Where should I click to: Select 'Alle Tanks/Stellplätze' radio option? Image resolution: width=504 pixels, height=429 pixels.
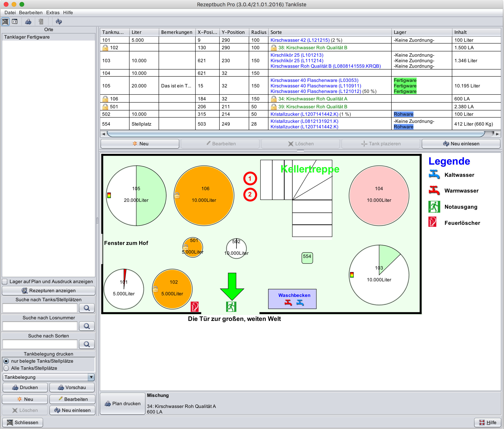coord(6,368)
